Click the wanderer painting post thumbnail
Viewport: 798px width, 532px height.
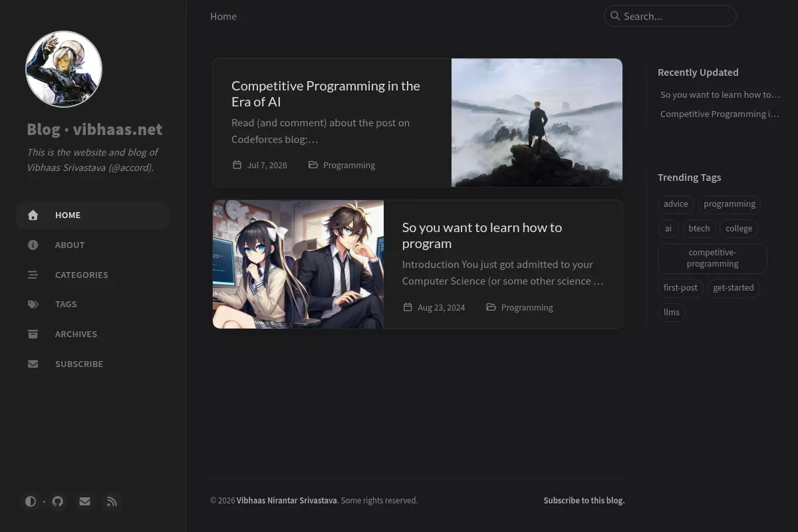[537, 122]
